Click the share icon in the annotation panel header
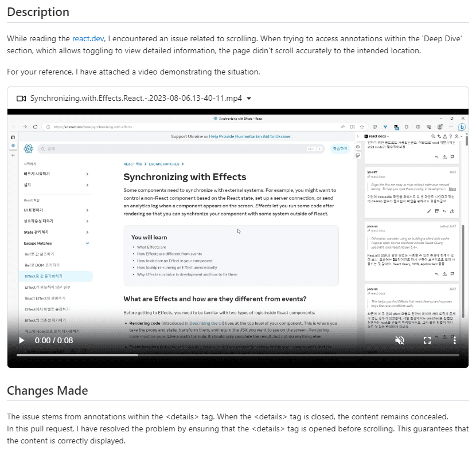This screenshot has height=452, width=476. coord(444,136)
